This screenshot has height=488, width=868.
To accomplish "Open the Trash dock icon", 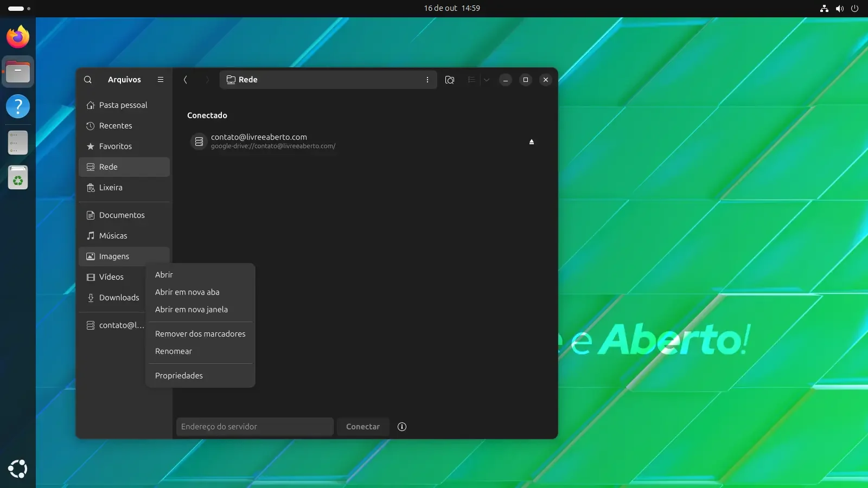I will [x=18, y=177].
